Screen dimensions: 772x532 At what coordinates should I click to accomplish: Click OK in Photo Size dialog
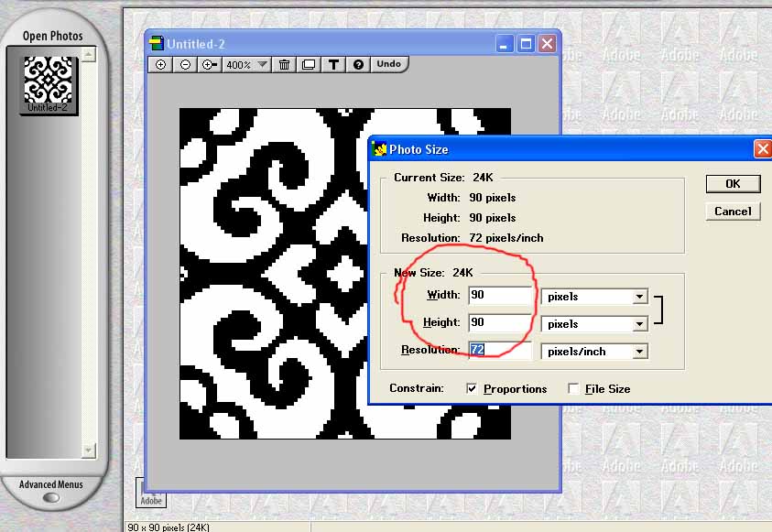(733, 183)
